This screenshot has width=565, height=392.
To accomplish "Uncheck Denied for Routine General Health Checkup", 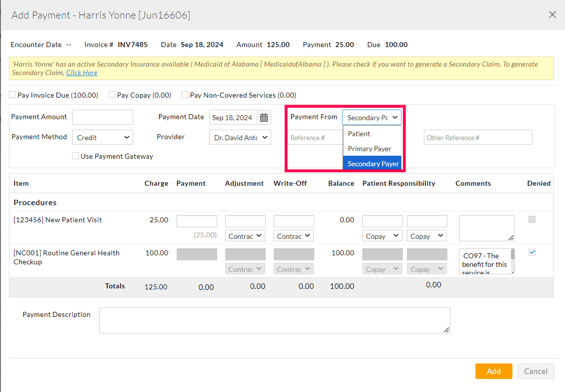I will pos(532,252).
